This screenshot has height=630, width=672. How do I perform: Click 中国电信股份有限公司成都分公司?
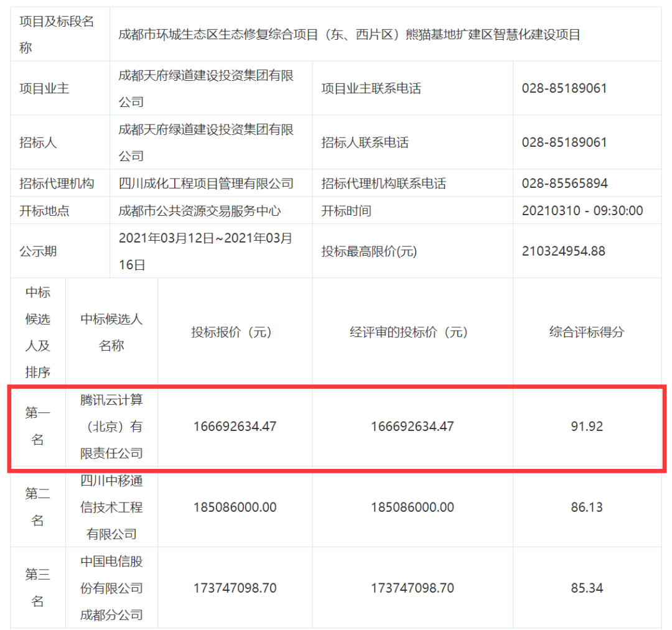tap(111, 588)
